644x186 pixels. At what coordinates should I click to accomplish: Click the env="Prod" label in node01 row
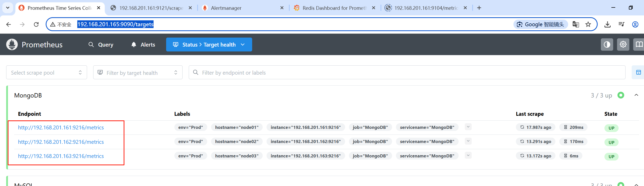[x=191, y=127]
